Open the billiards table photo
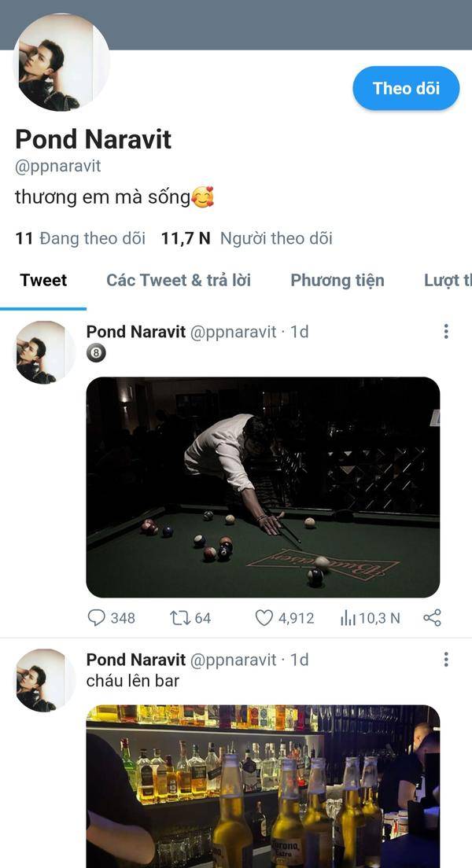The height and width of the screenshot is (868, 472). [x=264, y=487]
